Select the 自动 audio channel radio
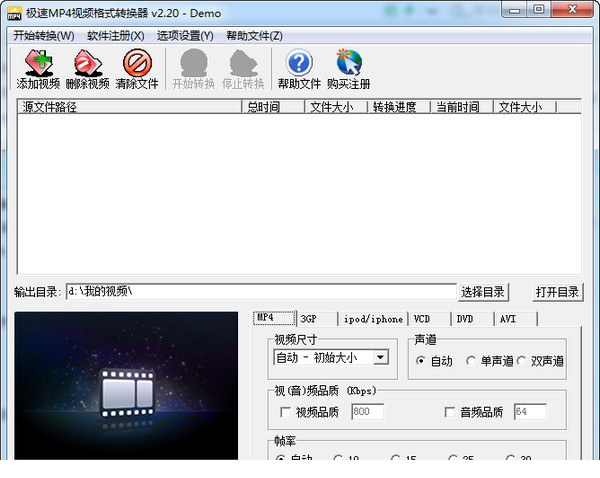This screenshot has width=600, height=478. 420,361
